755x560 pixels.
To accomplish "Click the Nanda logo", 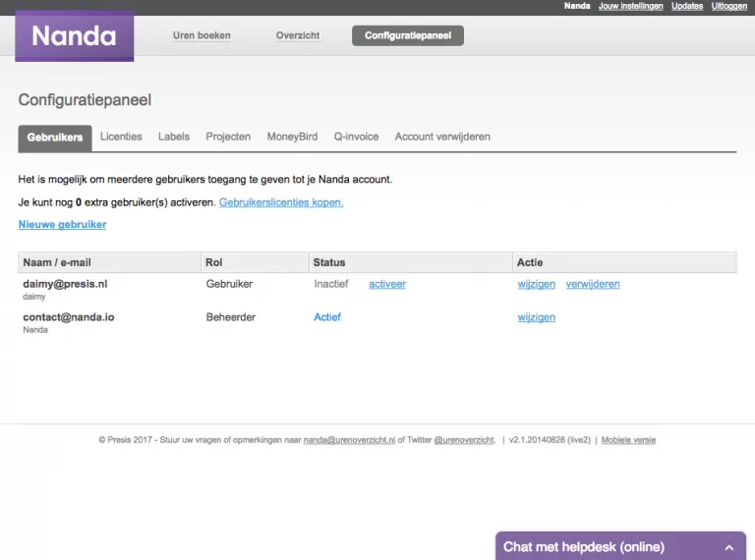I will (x=74, y=36).
